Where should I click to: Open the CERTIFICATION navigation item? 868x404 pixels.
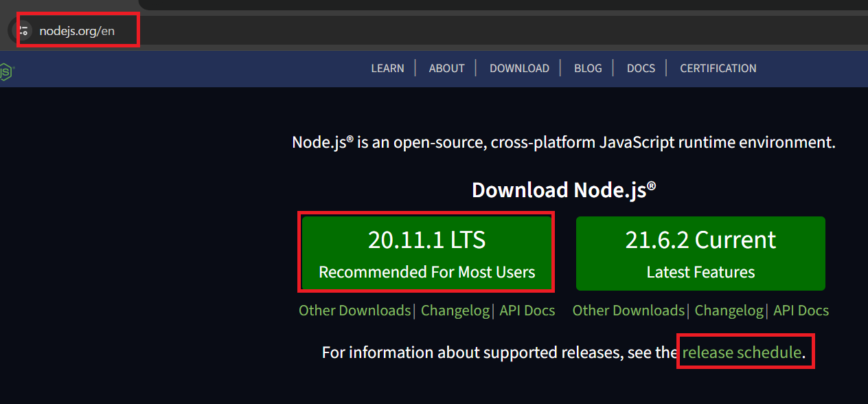pos(718,68)
